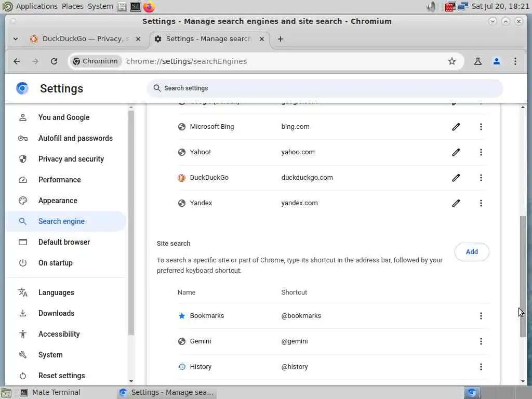
Task: Launch Firefox from top panel
Action: click(x=149, y=6)
